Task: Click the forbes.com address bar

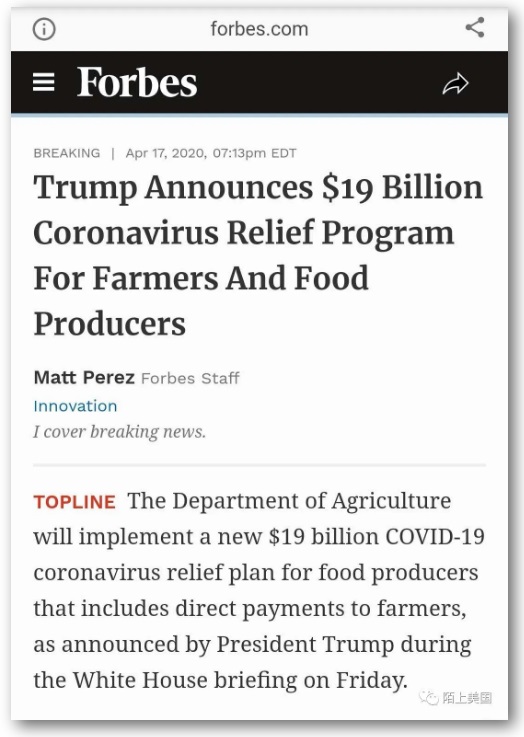Action: [x=259, y=29]
